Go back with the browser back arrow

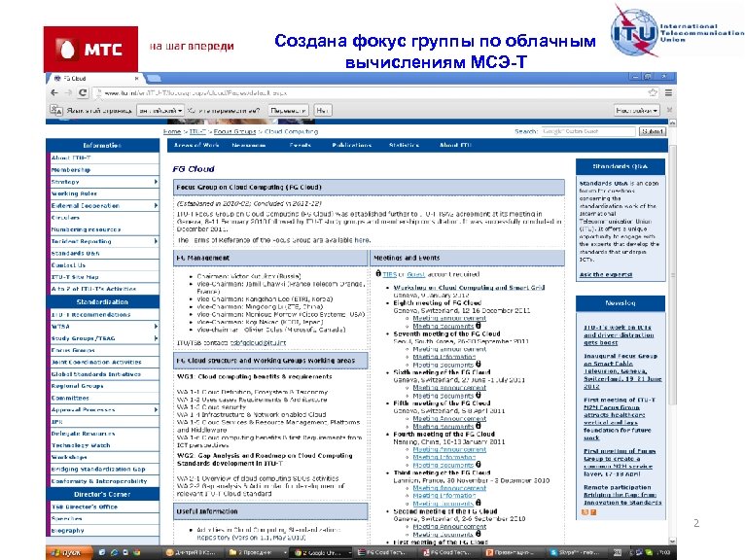click(x=54, y=92)
